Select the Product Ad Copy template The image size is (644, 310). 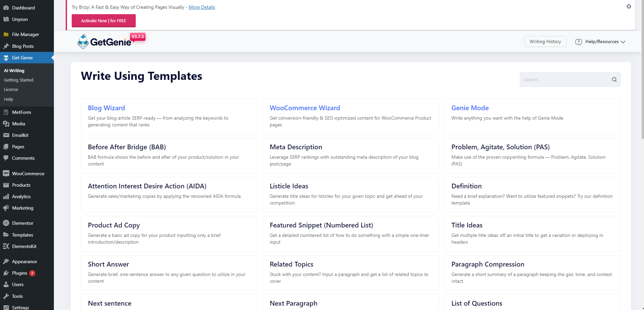tap(169, 234)
